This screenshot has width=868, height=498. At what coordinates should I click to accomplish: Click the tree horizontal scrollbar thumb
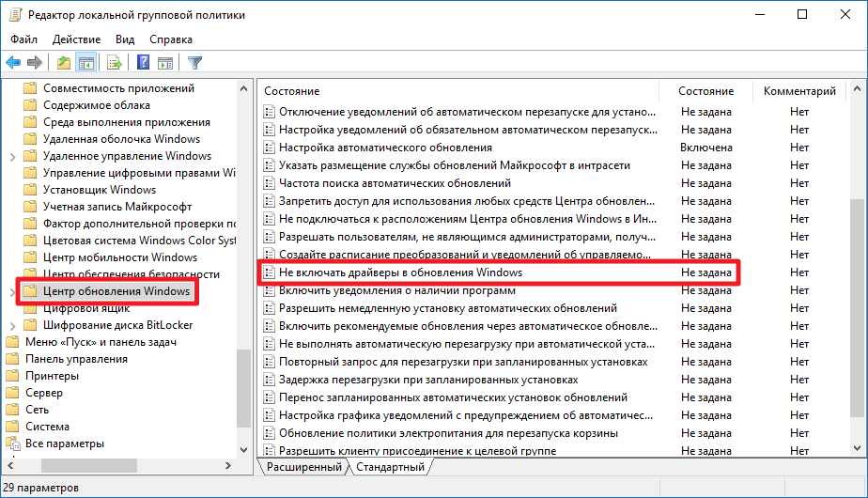pyautogui.click(x=89, y=466)
